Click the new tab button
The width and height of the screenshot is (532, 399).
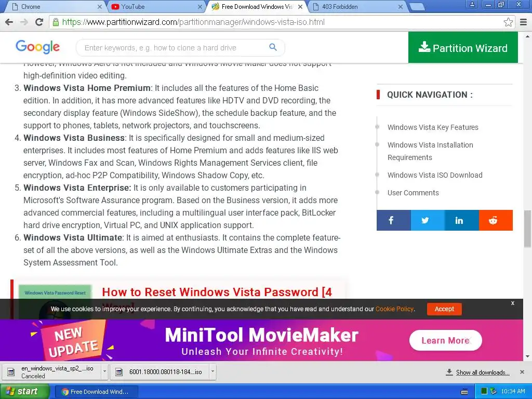coord(417,7)
